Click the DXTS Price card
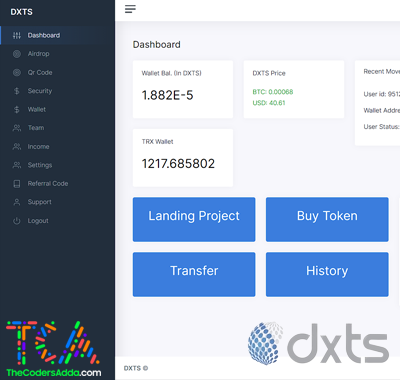This screenshot has width=400, height=380. click(294, 89)
